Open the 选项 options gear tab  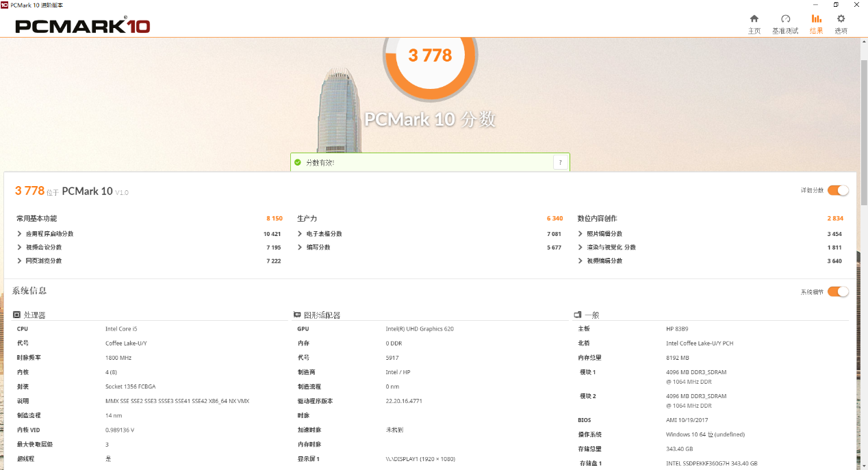pyautogui.click(x=841, y=24)
